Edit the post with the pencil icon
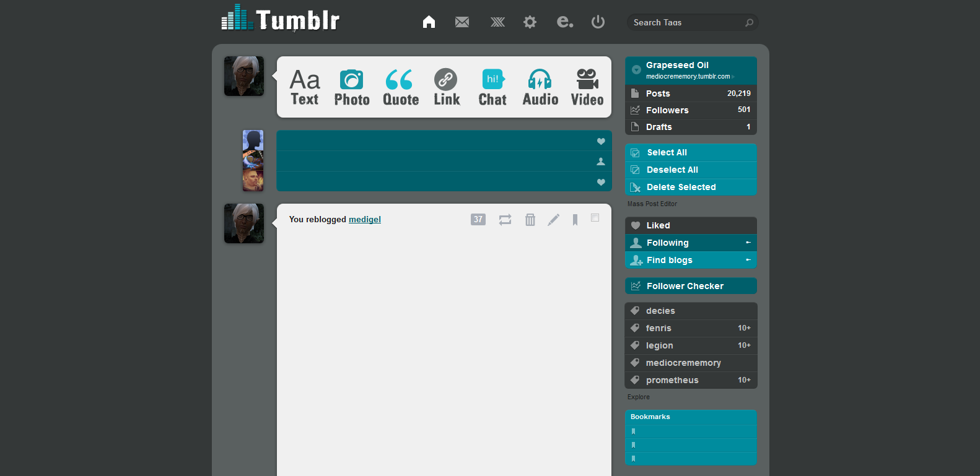This screenshot has width=980, height=476. tap(553, 220)
